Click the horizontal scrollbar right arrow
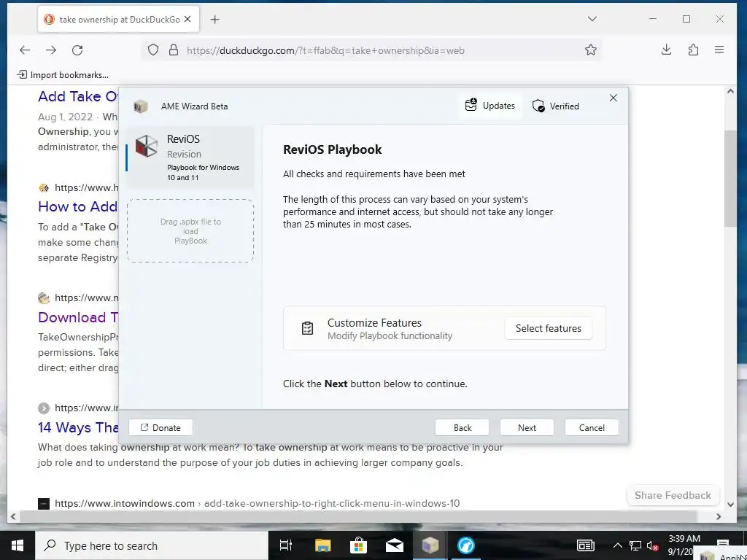Screen dimensions: 747x560 [x=719, y=517]
